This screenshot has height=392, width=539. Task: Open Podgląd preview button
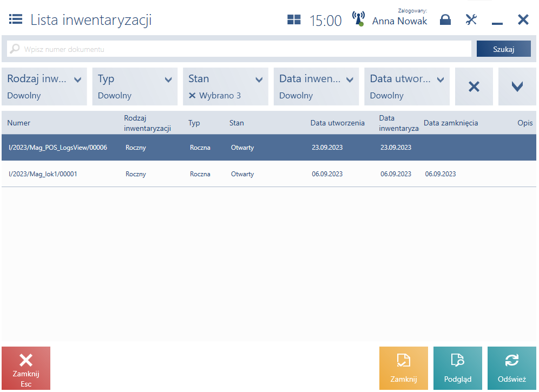point(457,368)
